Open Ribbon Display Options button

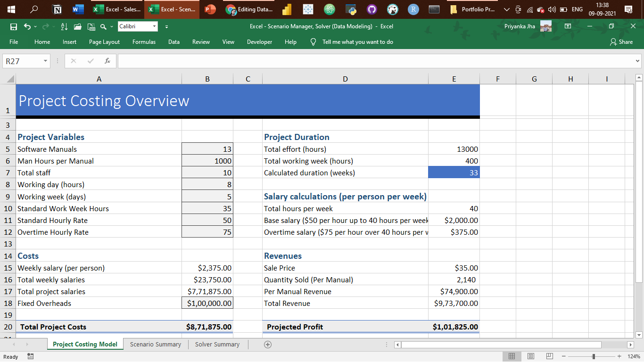tap(568, 26)
